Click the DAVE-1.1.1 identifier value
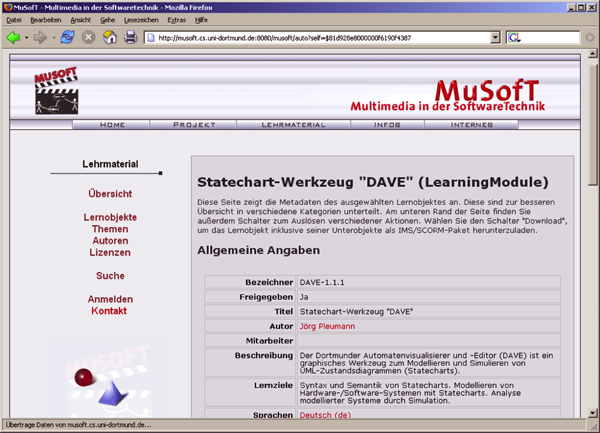This screenshot has width=600, height=433. coord(322,282)
